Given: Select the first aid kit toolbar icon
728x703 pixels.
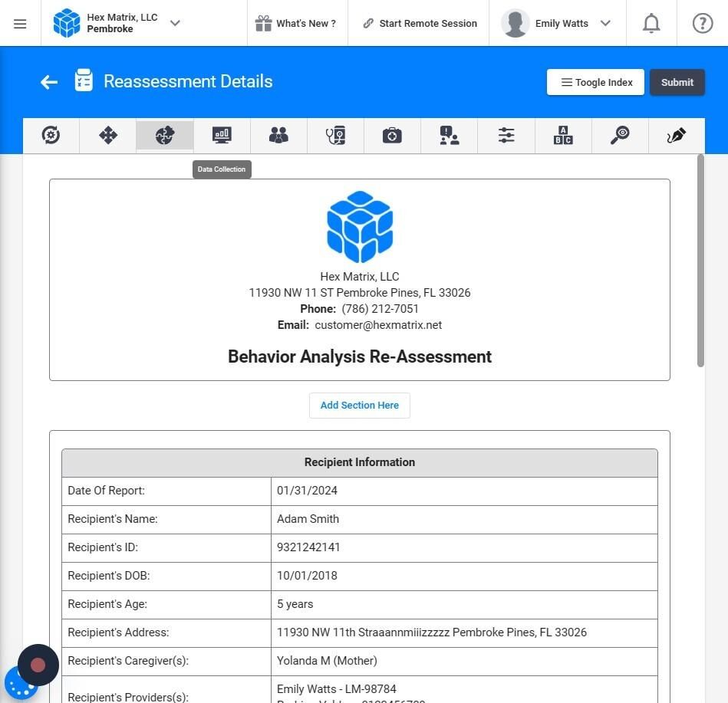Looking at the screenshot, I should pos(392,135).
